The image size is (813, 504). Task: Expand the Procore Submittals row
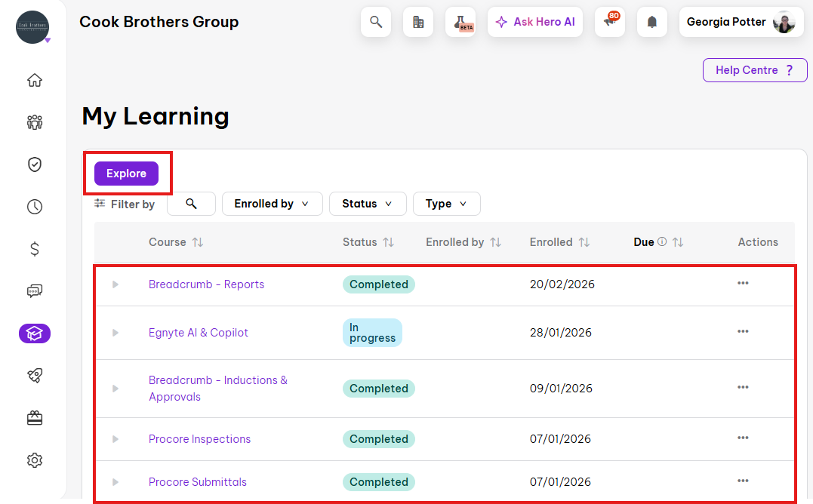[x=115, y=482]
